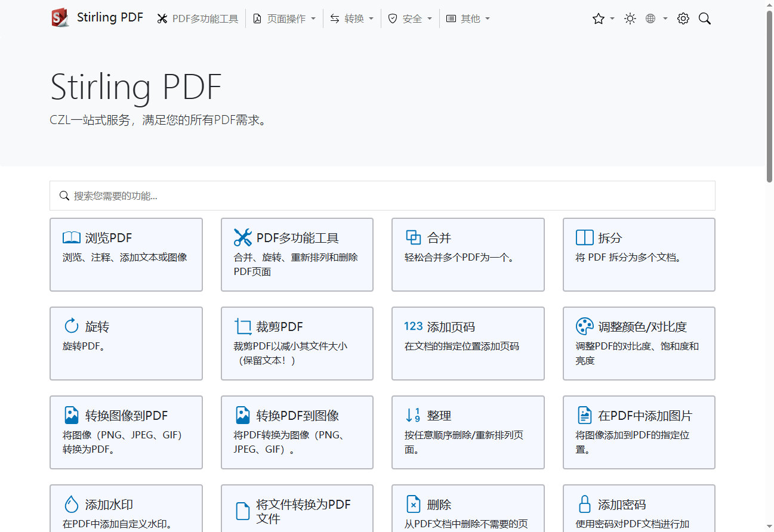The image size is (774, 532).
Task: Open the 转换图像到PDF card title
Action: pyautogui.click(x=127, y=416)
